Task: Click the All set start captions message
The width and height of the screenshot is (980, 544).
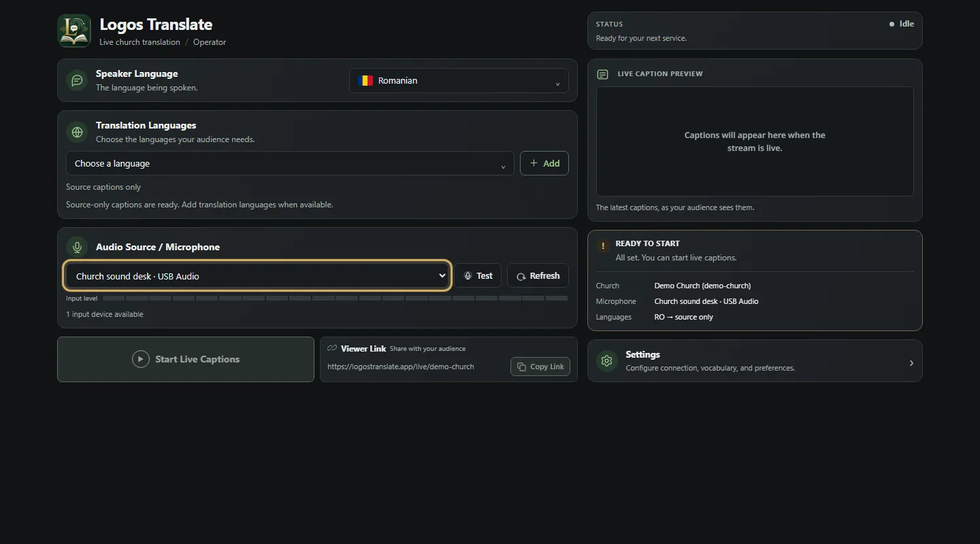Action: [676, 258]
